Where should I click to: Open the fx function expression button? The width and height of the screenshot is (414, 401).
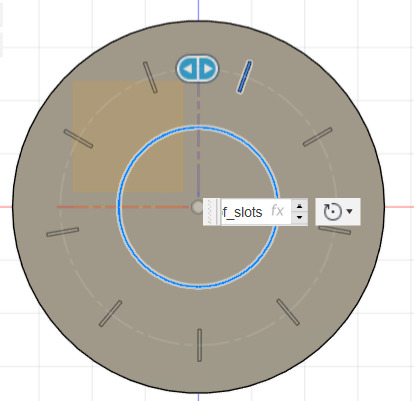click(278, 211)
